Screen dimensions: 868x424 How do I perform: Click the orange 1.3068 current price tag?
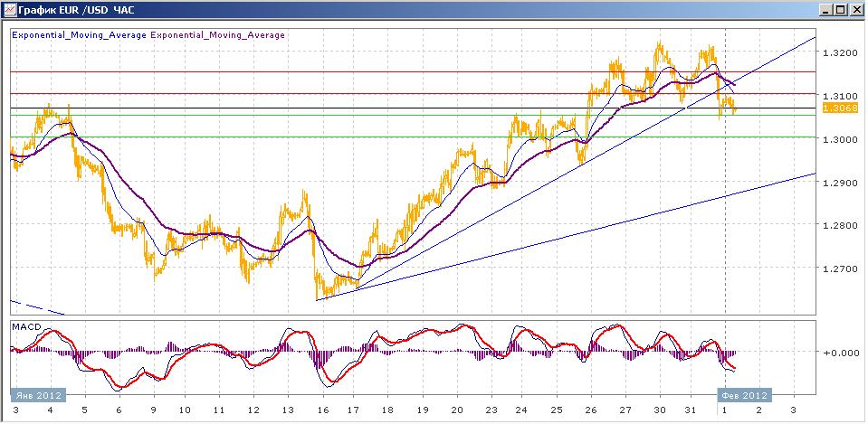tap(840, 108)
